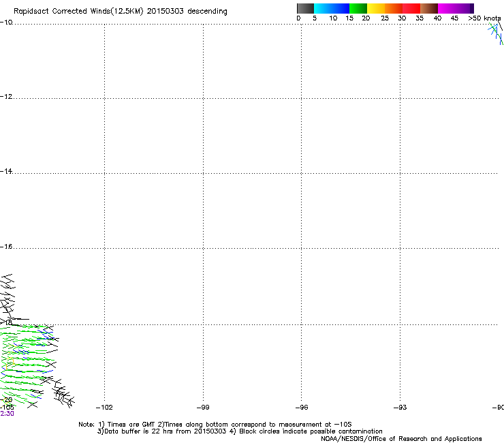Viewport: 504px width, 443px height.
Task: Click the blue wind barbs at top-right corner
Action: [496, 34]
